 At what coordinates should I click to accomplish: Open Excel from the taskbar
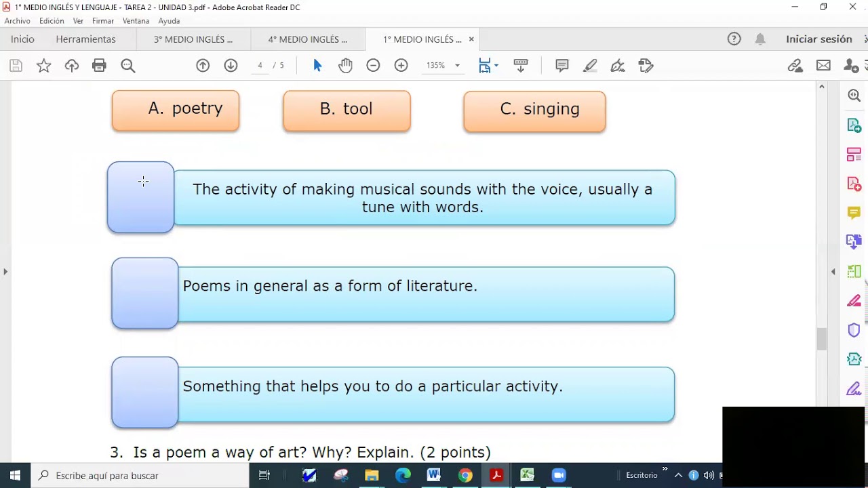528,476
